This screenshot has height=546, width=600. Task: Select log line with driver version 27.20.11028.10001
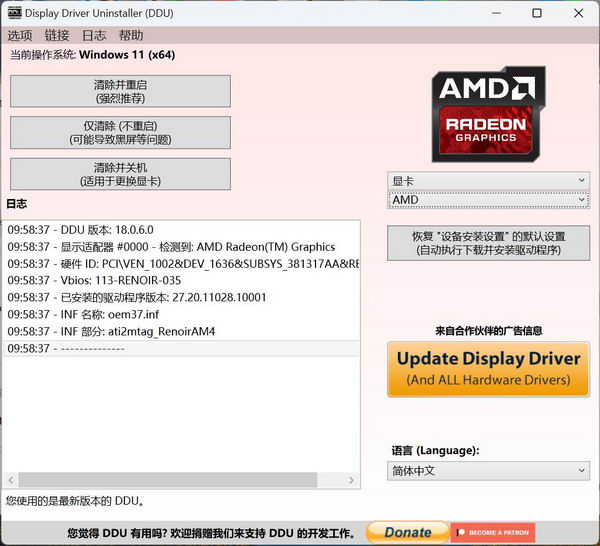tap(181, 297)
